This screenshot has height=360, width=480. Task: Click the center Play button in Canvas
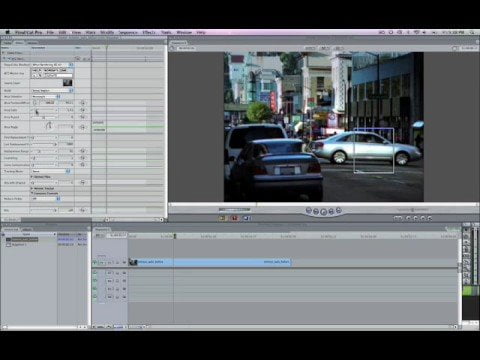pos(324,212)
